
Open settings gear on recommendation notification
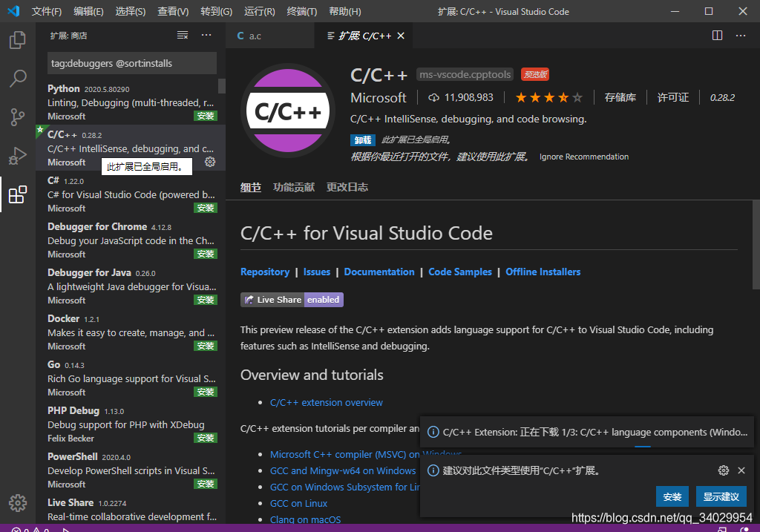point(724,470)
